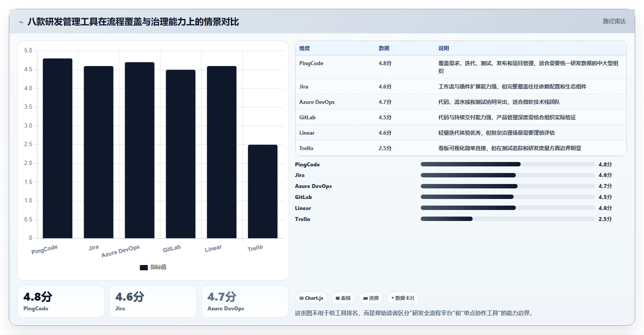Viewport: 644px width, 335px height.
Task: Select the Linear cell in the table
Action: point(307,133)
